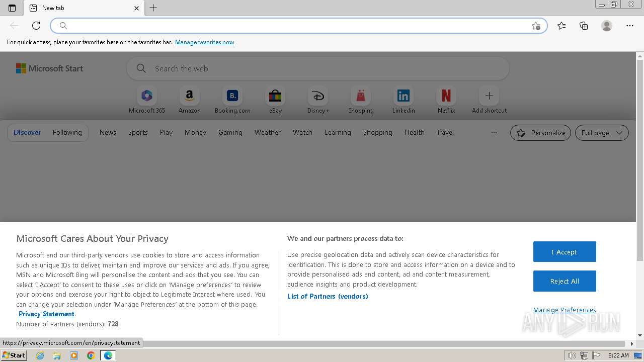Open the media player taskbar icon

(x=74, y=355)
